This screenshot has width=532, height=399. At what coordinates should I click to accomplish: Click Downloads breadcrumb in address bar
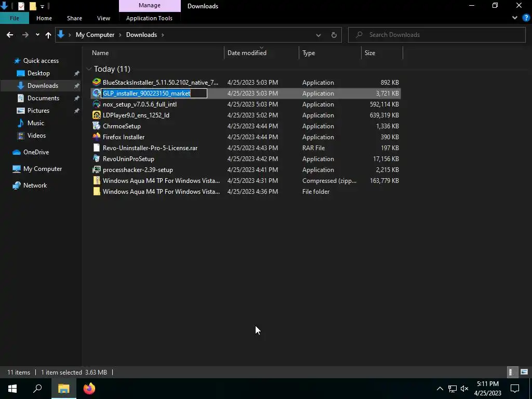point(141,35)
